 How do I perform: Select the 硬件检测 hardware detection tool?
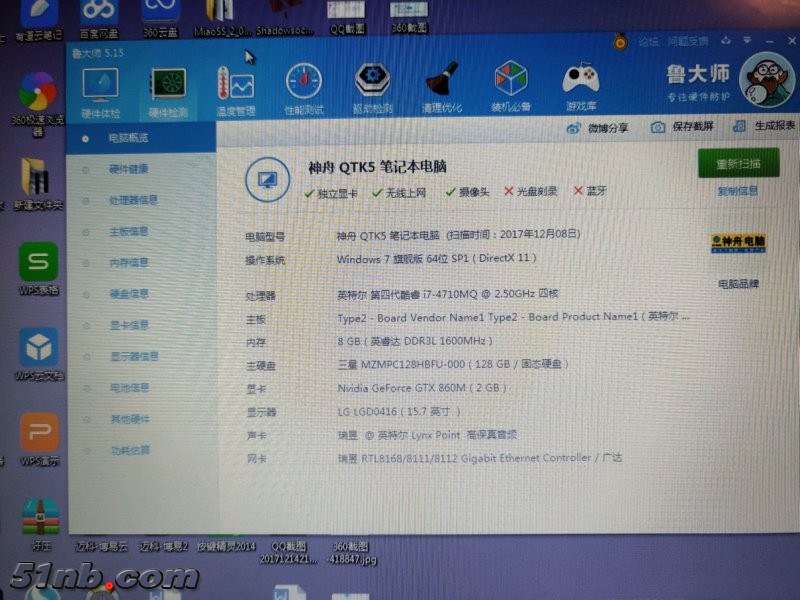click(168, 92)
